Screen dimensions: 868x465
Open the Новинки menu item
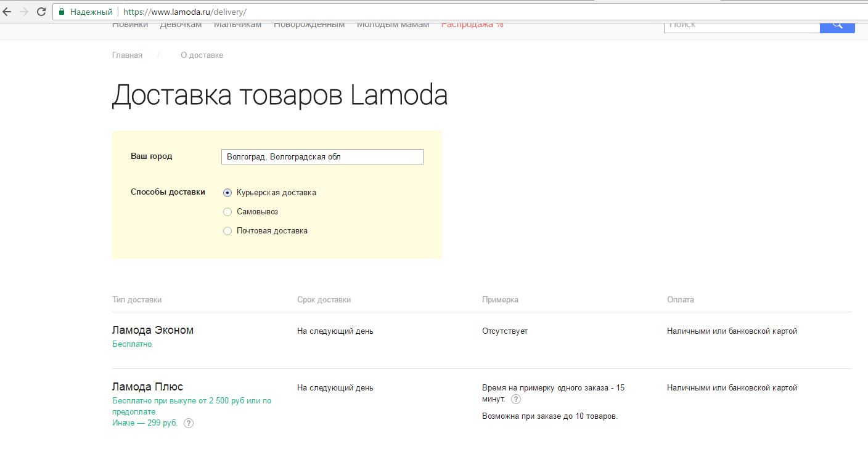[130, 25]
